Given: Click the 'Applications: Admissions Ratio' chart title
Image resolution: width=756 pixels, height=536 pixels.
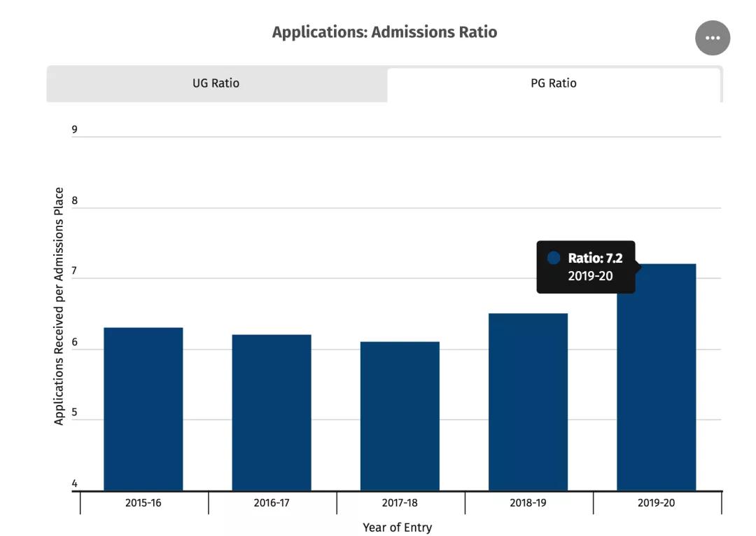Looking at the screenshot, I should click(x=384, y=32).
